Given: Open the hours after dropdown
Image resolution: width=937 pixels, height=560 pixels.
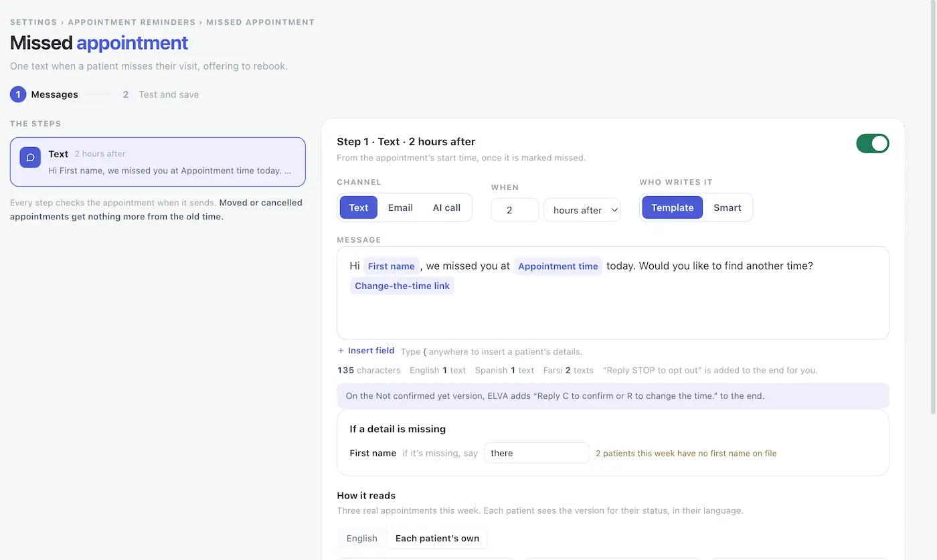Looking at the screenshot, I should tap(582, 210).
